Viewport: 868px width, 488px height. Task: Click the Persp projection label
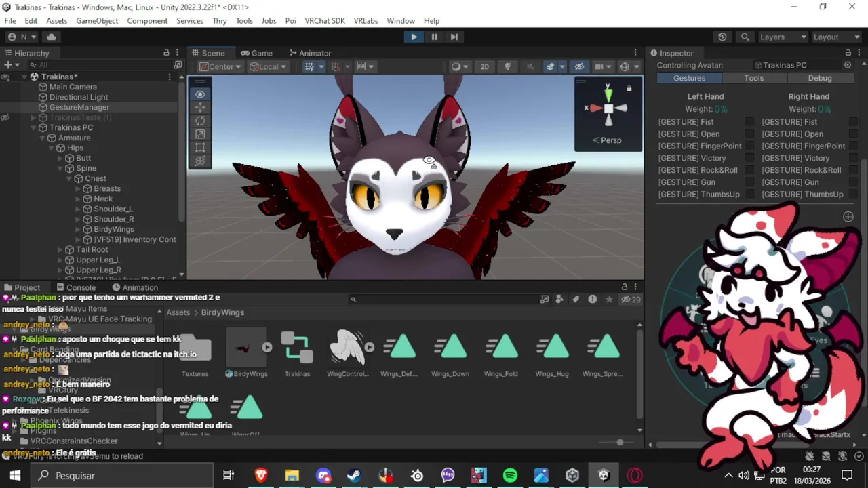tap(607, 140)
